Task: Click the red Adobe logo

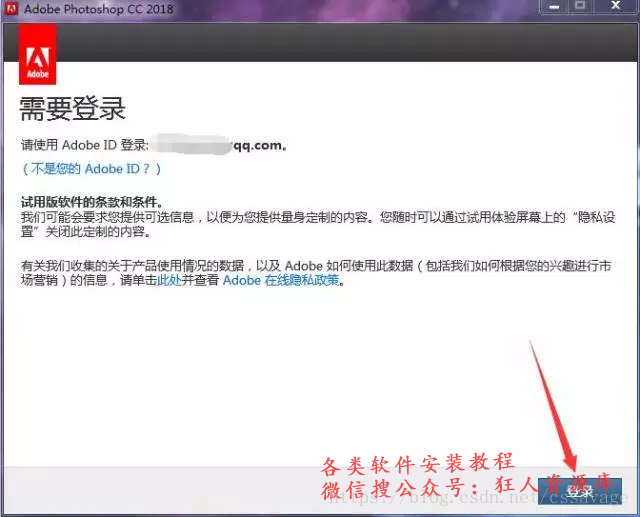Action: click(38, 54)
